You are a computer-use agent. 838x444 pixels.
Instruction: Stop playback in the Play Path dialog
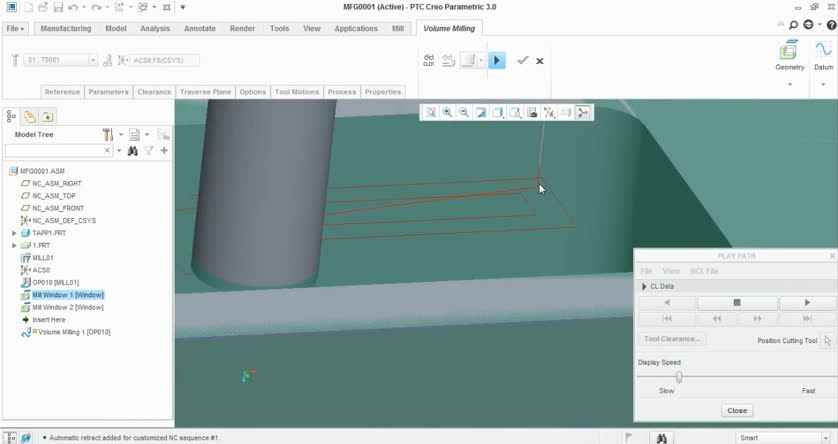737,303
